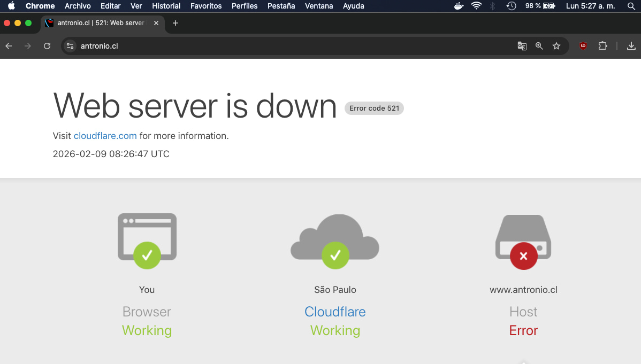Click the São Paulo label
The height and width of the screenshot is (364, 641).
point(335,290)
